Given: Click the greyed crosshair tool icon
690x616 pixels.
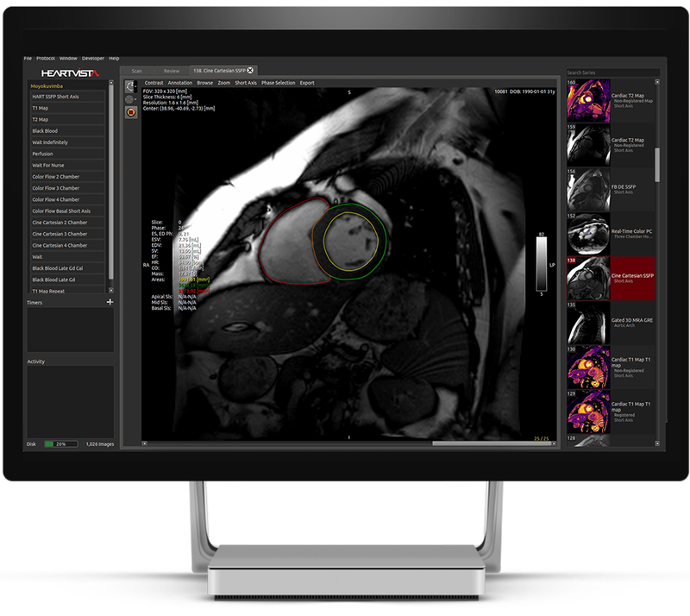Looking at the screenshot, I should [x=129, y=99].
